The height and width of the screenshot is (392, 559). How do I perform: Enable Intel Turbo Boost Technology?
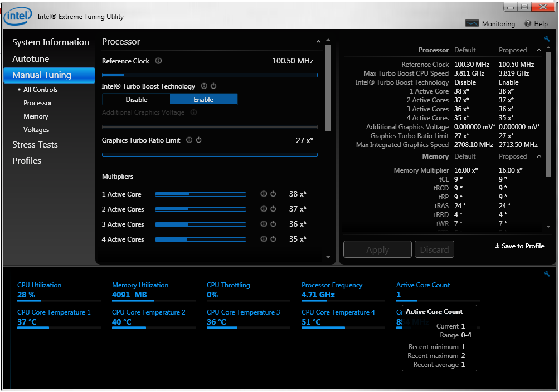click(203, 99)
